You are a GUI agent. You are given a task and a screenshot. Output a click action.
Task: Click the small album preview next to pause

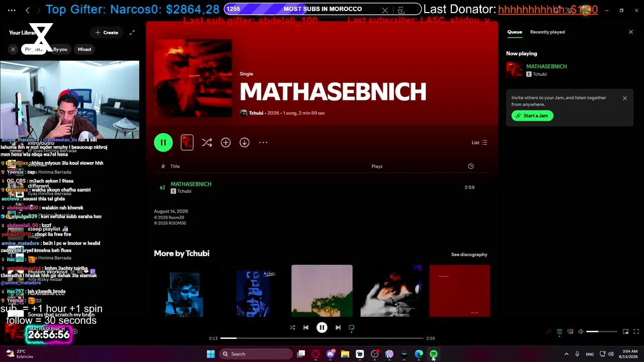click(x=187, y=143)
